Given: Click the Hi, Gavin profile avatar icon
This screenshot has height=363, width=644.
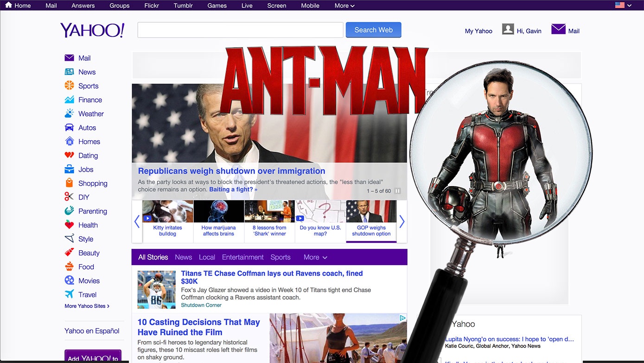Looking at the screenshot, I should click(x=508, y=29).
